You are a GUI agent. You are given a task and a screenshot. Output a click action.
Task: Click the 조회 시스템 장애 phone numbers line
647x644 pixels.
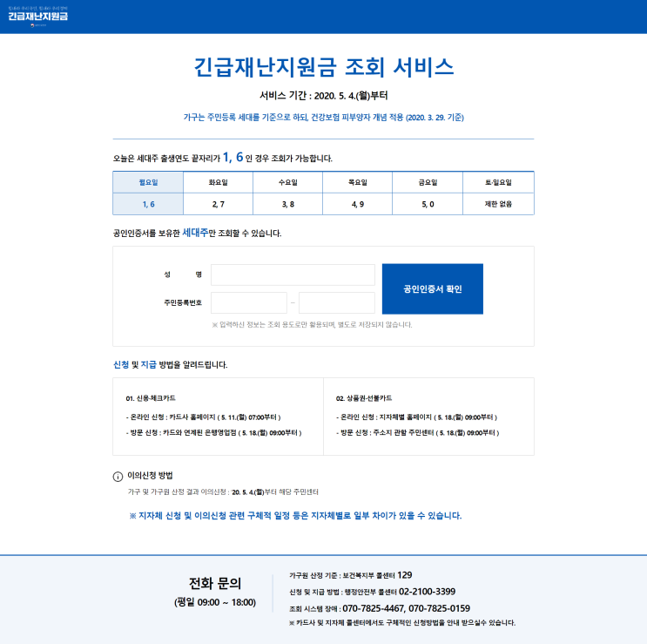[379, 608]
